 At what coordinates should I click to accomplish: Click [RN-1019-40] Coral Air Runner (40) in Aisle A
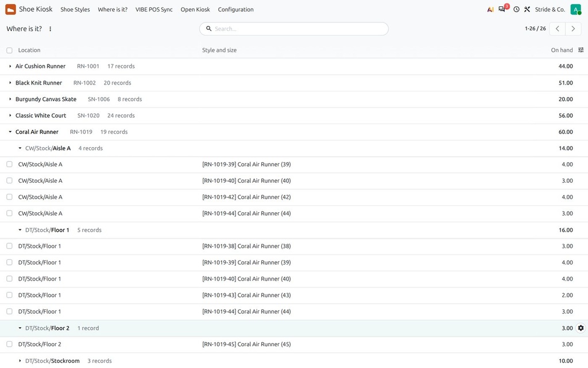coord(246,181)
